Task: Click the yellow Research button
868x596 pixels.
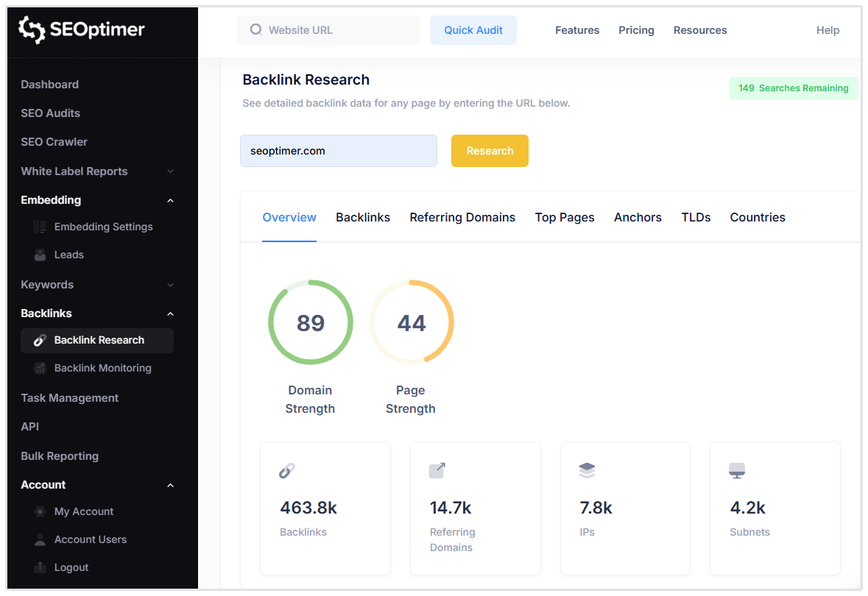Action: [490, 151]
